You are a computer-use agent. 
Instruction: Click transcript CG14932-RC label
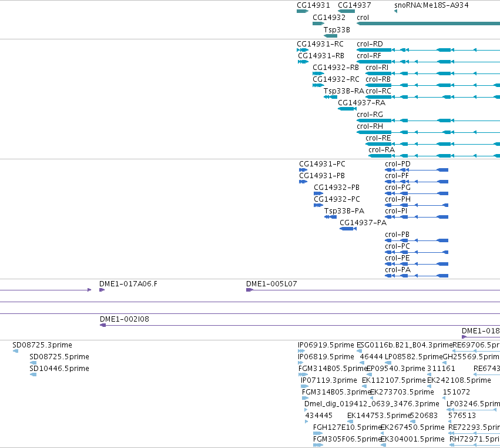coord(335,79)
